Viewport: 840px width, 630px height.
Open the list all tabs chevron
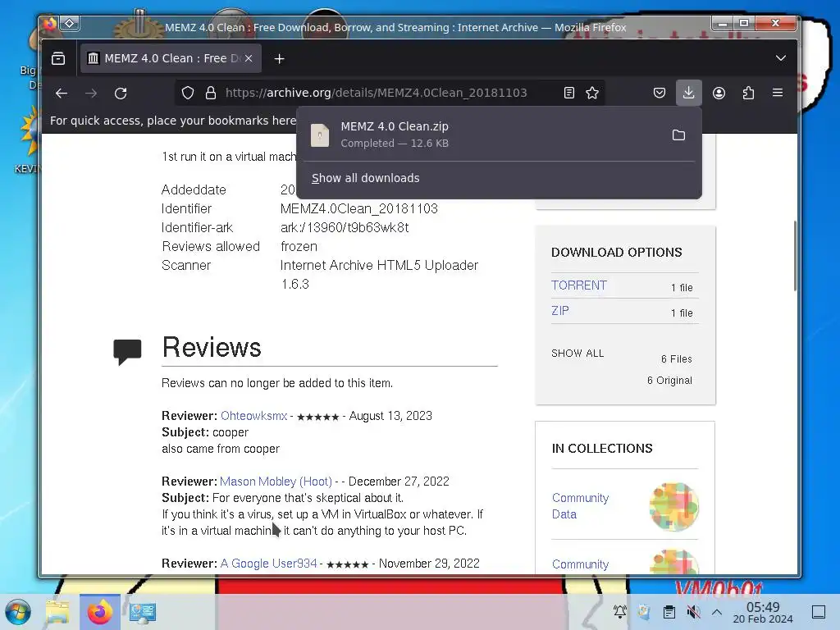click(781, 58)
